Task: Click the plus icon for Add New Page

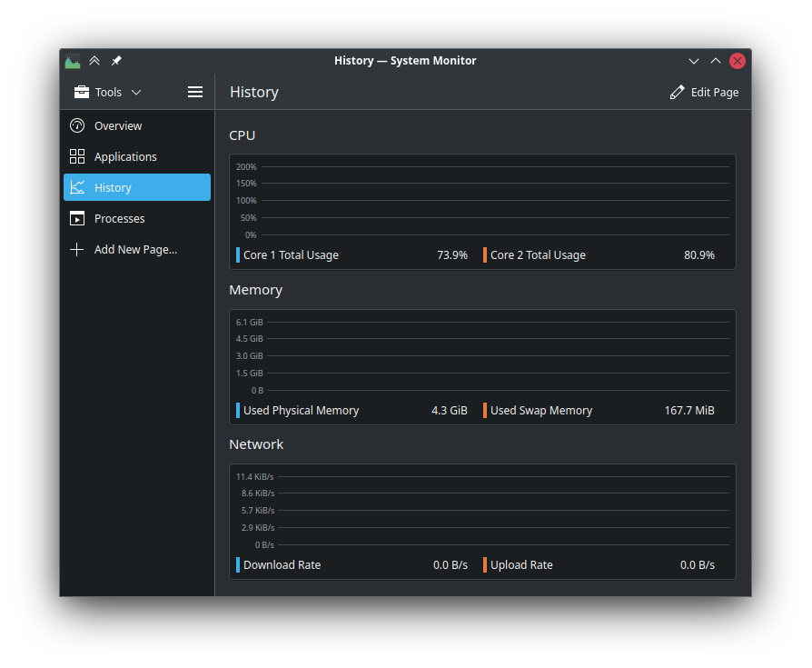Action: (x=77, y=249)
